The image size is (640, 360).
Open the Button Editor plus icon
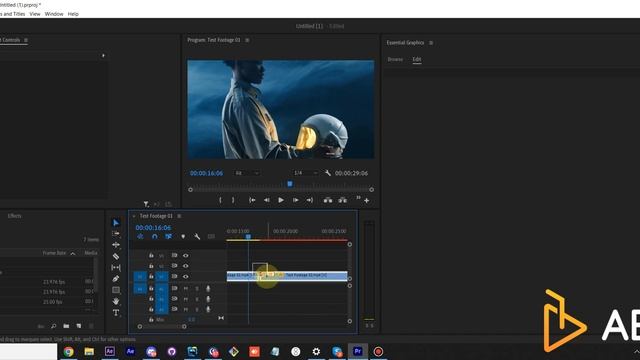tap(367, 200)
